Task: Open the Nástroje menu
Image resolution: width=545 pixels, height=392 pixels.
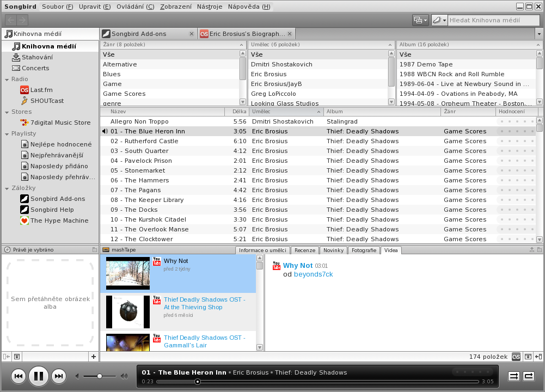Action: pos(210,7)
